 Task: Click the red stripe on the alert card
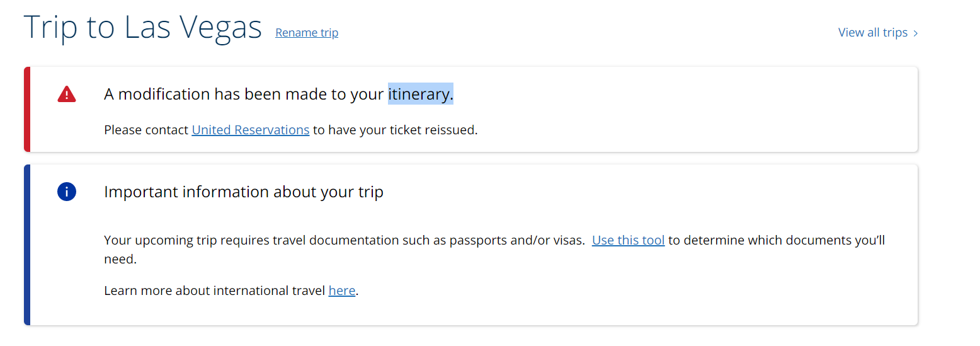tap(27, 109)
